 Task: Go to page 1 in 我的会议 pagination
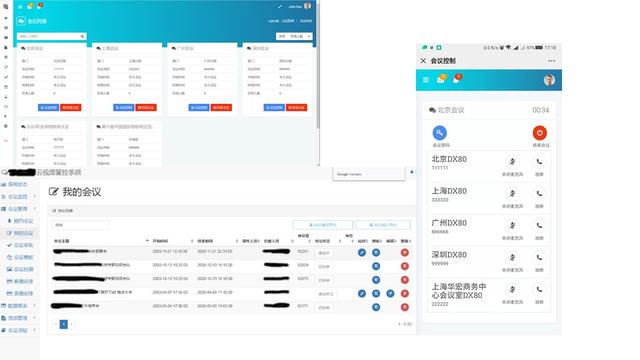[64, 324]
